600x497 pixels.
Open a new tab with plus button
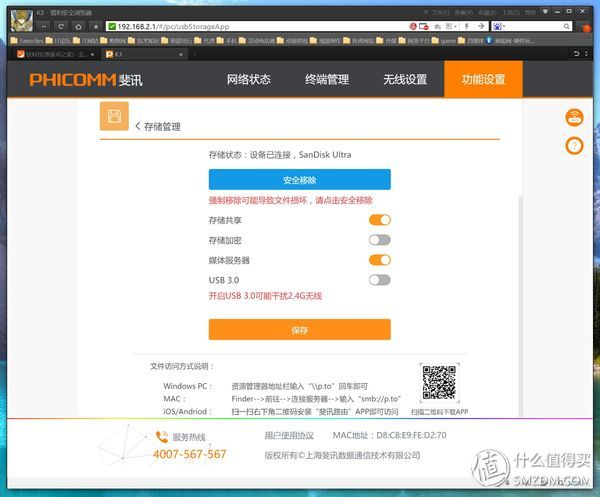point(194,54)
